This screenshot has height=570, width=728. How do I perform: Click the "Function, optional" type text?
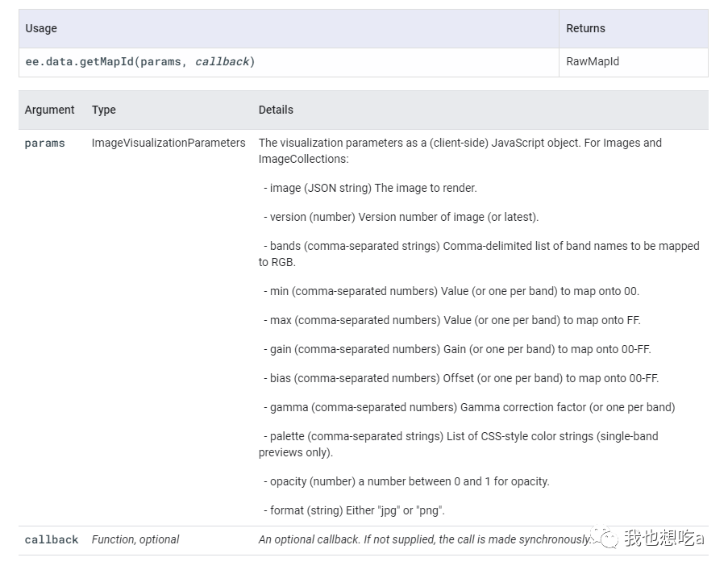point(135,539)
